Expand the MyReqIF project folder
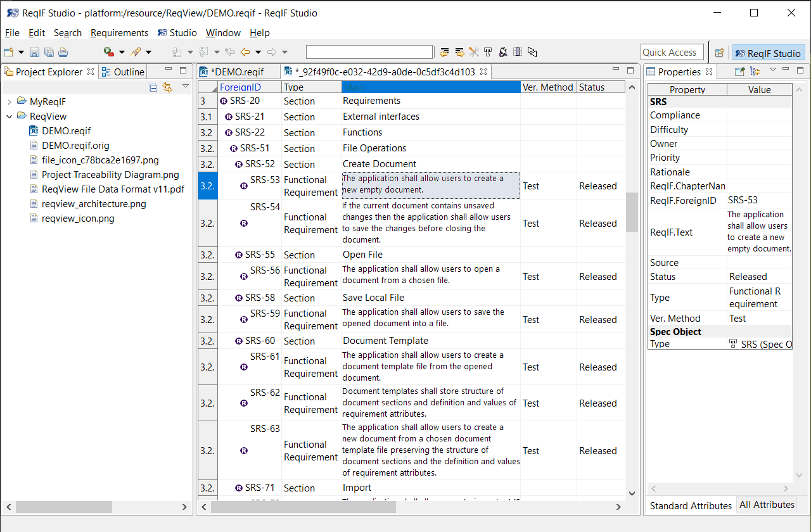Viewport: 811px width, 532px height. (x=10, y=102)
